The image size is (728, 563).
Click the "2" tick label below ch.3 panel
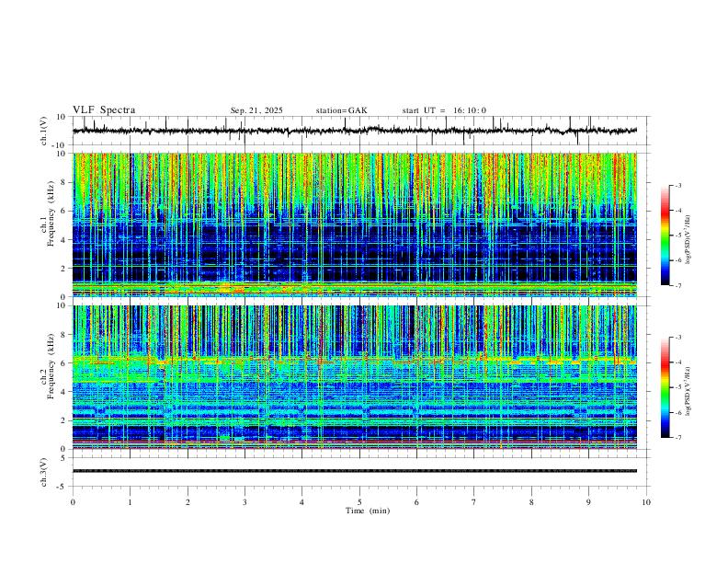point(188,502)
